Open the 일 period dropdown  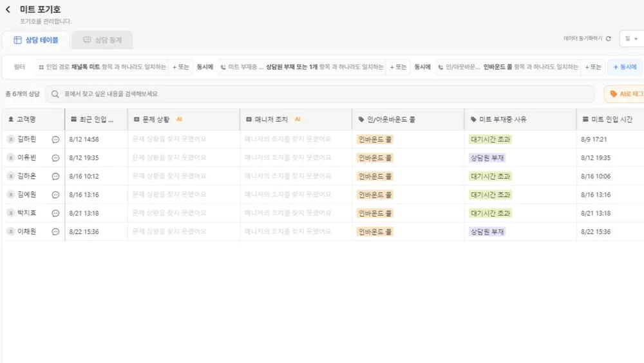pos(630,39)
